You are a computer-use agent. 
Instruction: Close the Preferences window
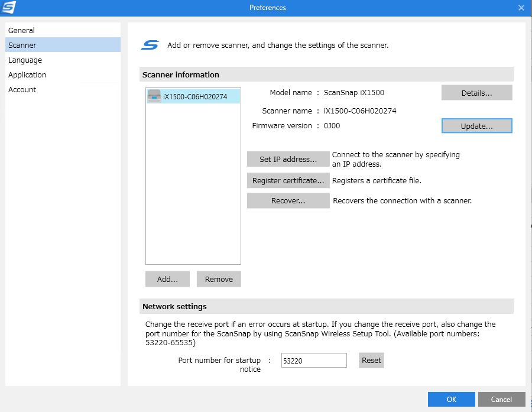[521, 8]
